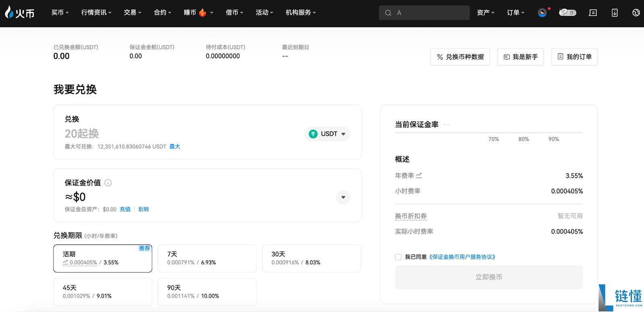Click the green USDT coin icon
This screenshot has width=644, height=312.
tap(313, 134)
